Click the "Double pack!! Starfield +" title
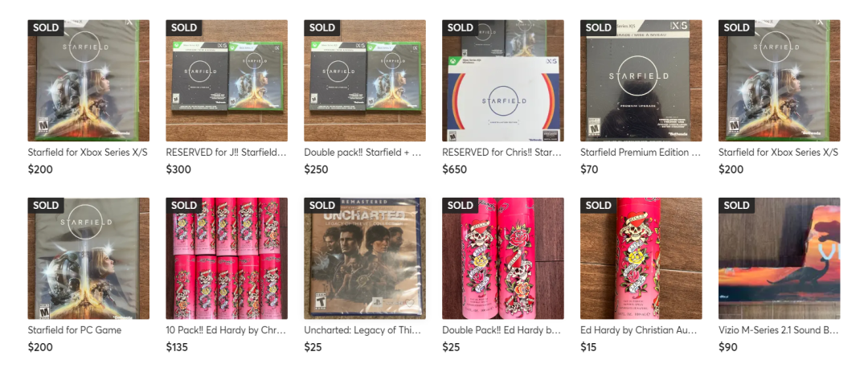The width and height of the screenshot is (868, 368). (x=364, y=152)
